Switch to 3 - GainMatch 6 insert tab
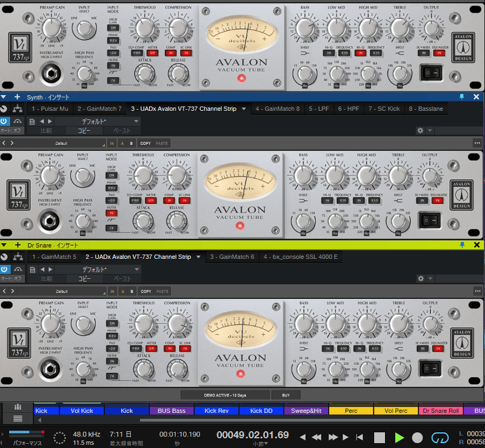 [232, 257]
